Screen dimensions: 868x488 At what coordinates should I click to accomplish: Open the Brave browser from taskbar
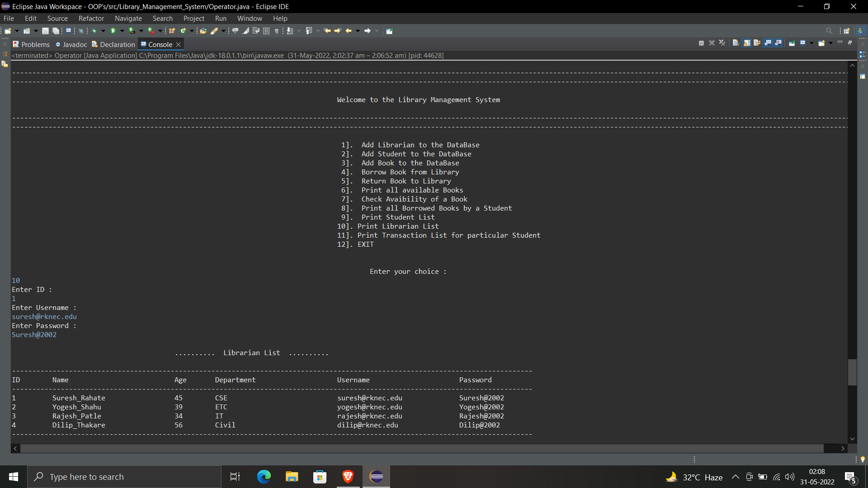[x=348, y=476]
